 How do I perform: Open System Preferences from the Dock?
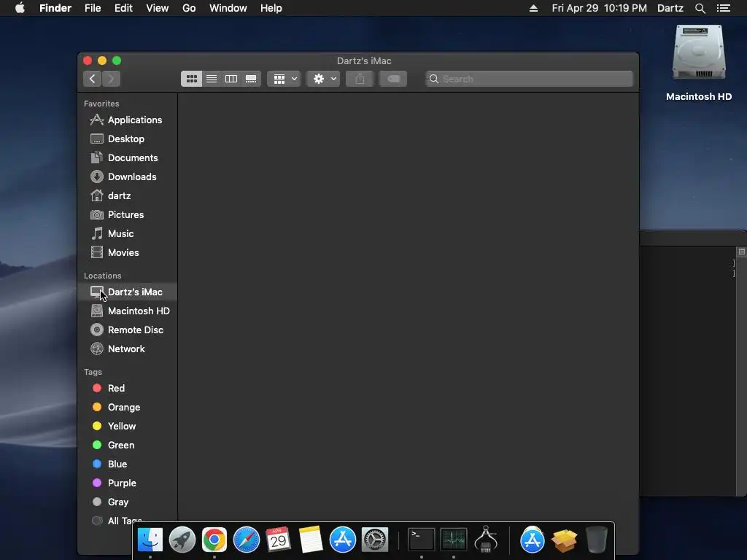point(375,540)
